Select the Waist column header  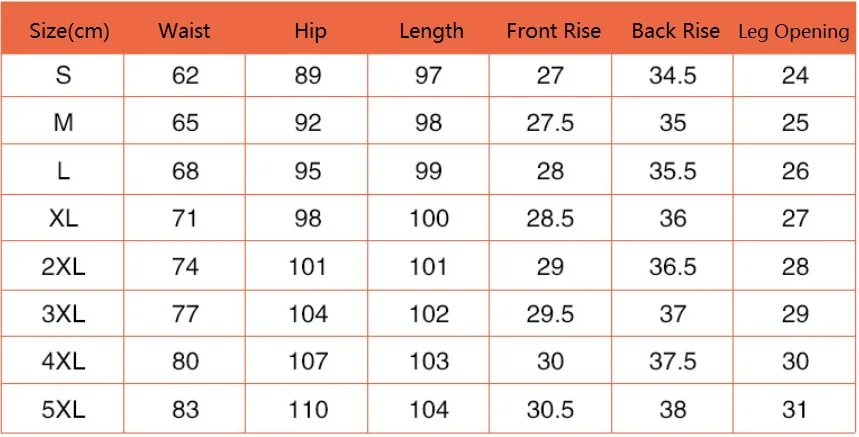(x=185, y=31)
